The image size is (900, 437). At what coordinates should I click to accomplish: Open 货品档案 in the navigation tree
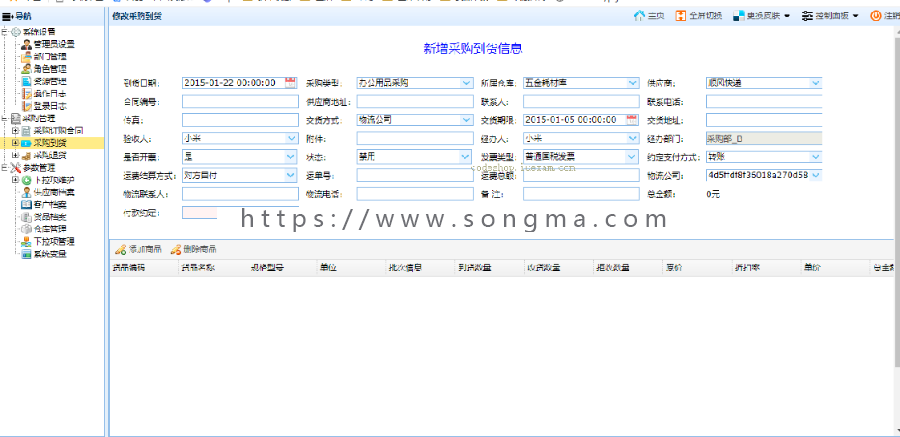pos(50,217)
